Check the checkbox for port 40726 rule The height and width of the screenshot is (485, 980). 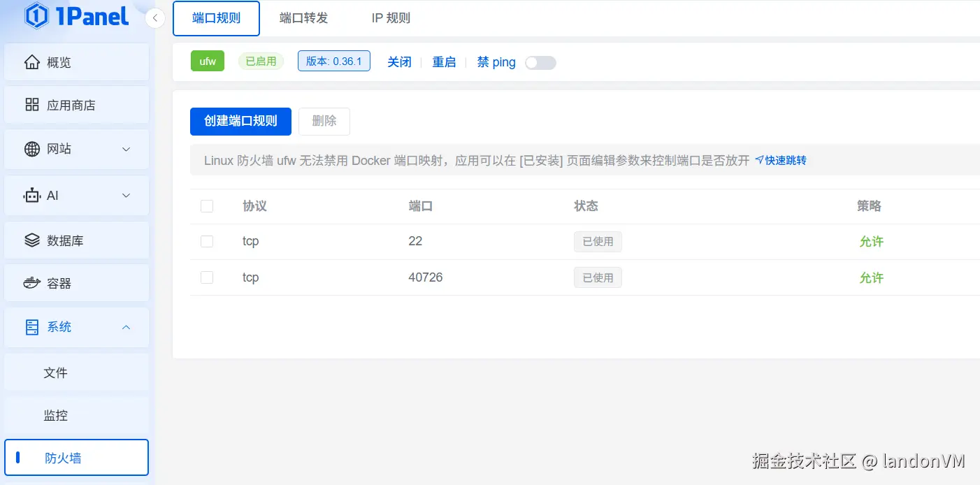[x=207, y=277]
